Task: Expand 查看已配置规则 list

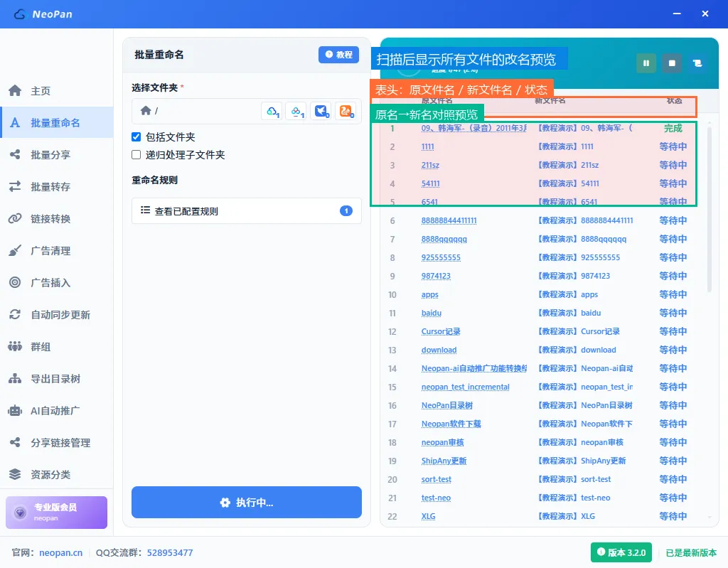Action: 247,211
